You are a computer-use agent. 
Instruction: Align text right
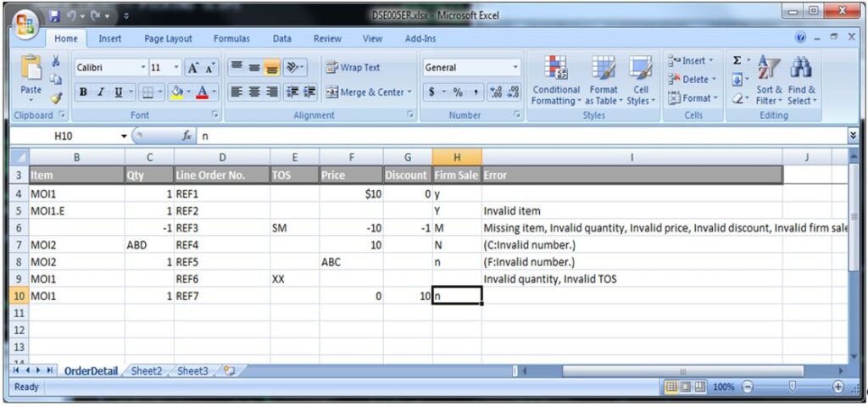pyautogui.click(x=272, y=92)
